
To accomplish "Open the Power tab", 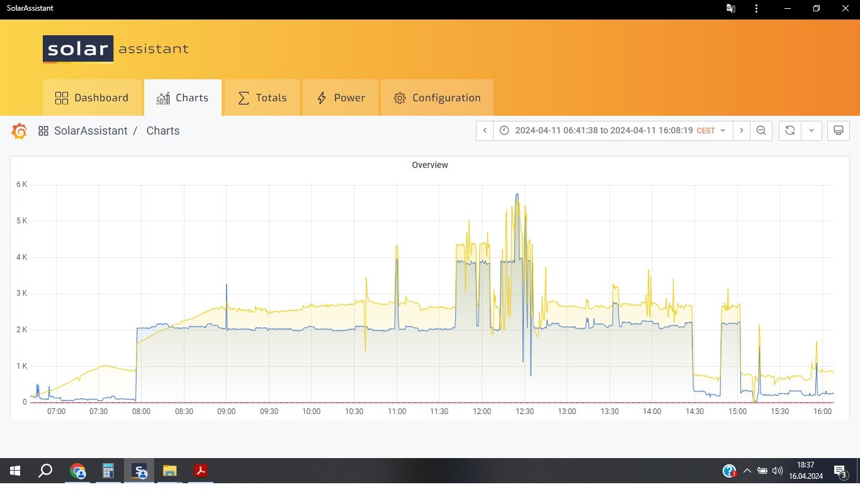I will [341, 98].
